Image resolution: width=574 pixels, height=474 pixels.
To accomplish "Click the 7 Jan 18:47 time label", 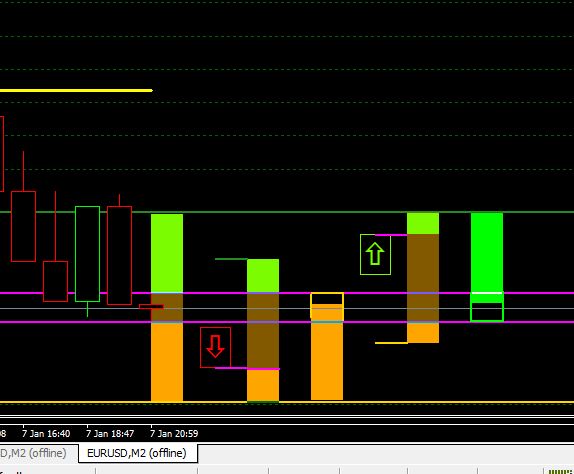I will coord(110,434).
